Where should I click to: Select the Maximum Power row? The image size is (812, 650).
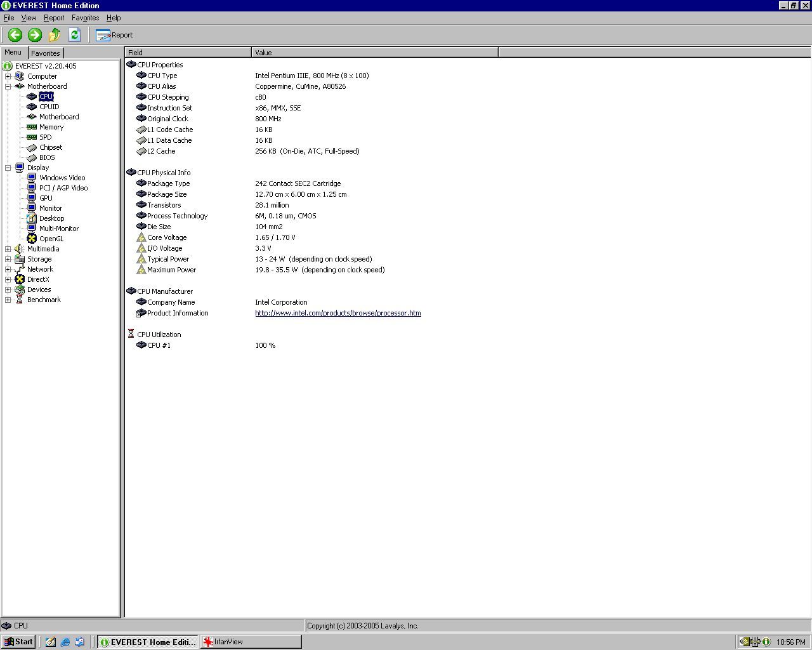[468, 270]
